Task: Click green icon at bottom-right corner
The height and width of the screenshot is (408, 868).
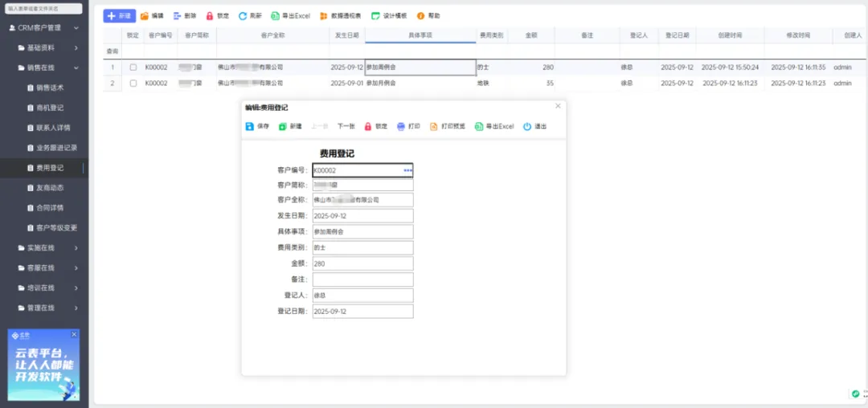Action: (855, 394)
